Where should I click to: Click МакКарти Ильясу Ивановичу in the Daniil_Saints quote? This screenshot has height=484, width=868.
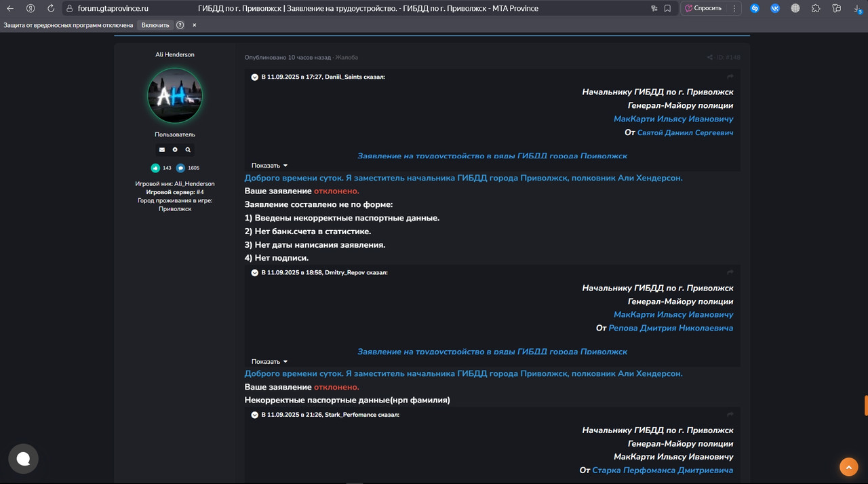[673, 119]
